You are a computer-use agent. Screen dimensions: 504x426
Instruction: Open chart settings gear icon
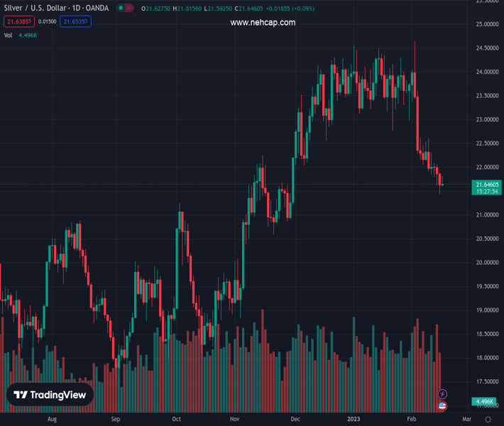pyautogui.click(x=488, y=420)
